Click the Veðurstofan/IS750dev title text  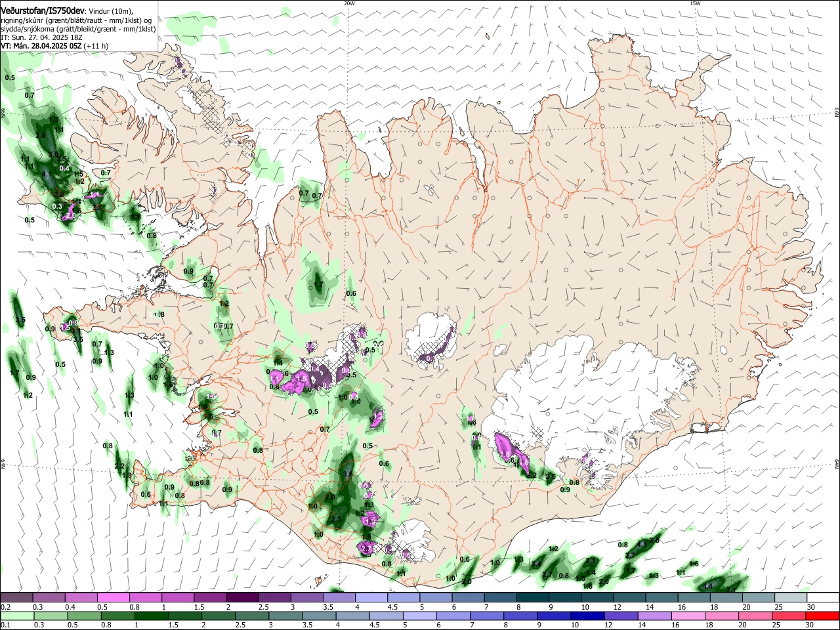[43, 11]
